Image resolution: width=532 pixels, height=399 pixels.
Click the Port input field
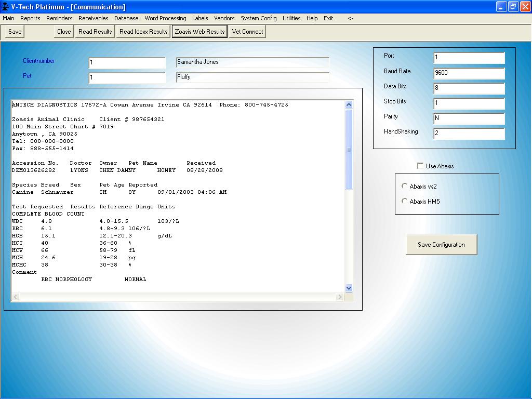point(469,58)
